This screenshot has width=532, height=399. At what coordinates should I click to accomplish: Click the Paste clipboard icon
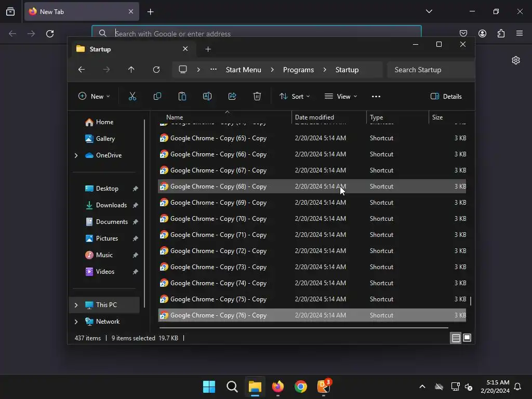182,96
